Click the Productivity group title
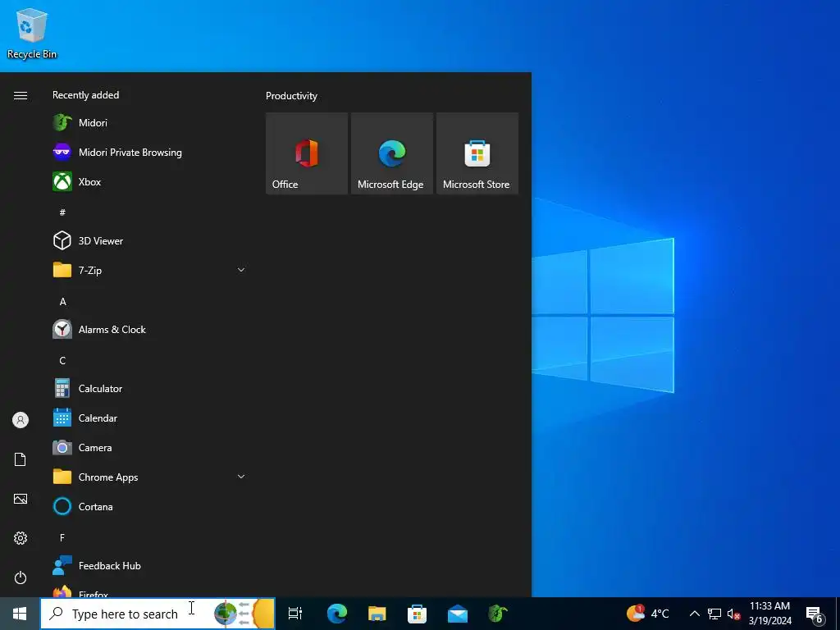 [291, 96]
